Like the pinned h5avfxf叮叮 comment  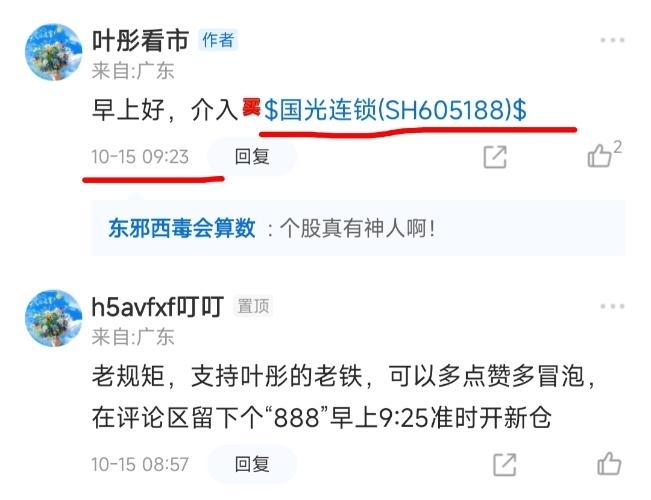(609, 463)
